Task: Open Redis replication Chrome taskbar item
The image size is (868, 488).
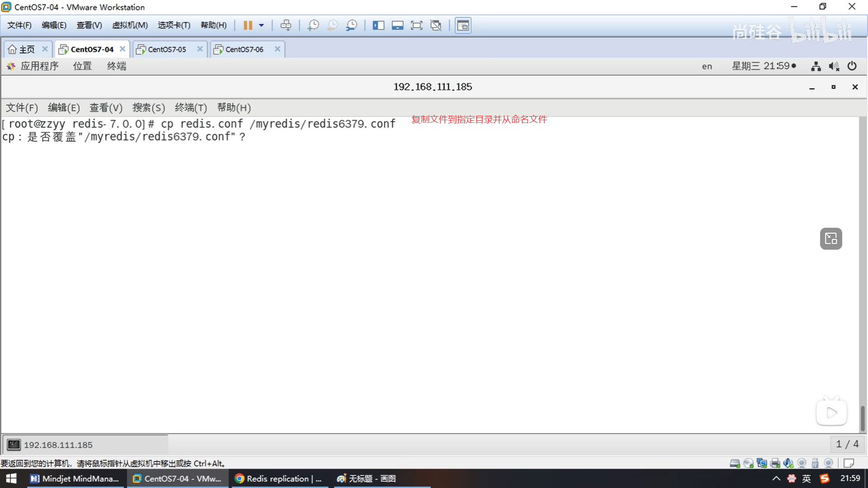Action: click(x=278, y=479)
